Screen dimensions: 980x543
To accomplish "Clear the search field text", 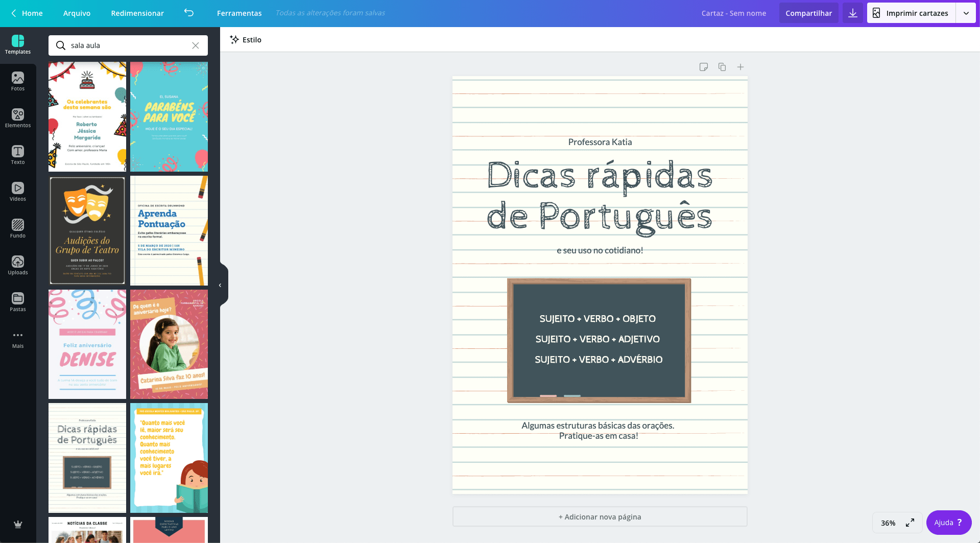I will click(196, 45).
